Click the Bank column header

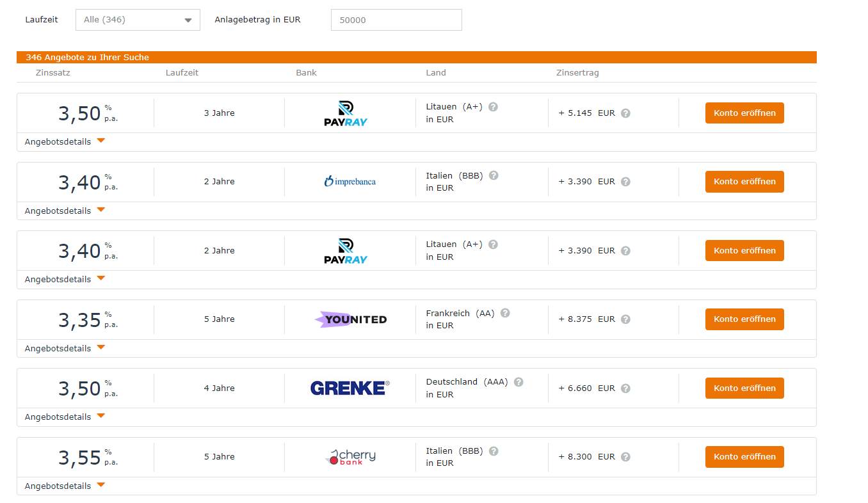(306, 73)
